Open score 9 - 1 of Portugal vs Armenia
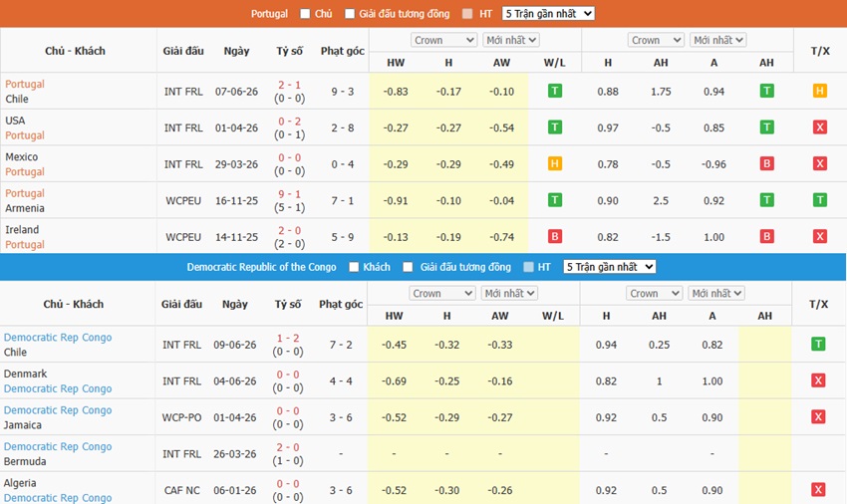847x504 pixels. pyautogui.click(x=290, y=194)
